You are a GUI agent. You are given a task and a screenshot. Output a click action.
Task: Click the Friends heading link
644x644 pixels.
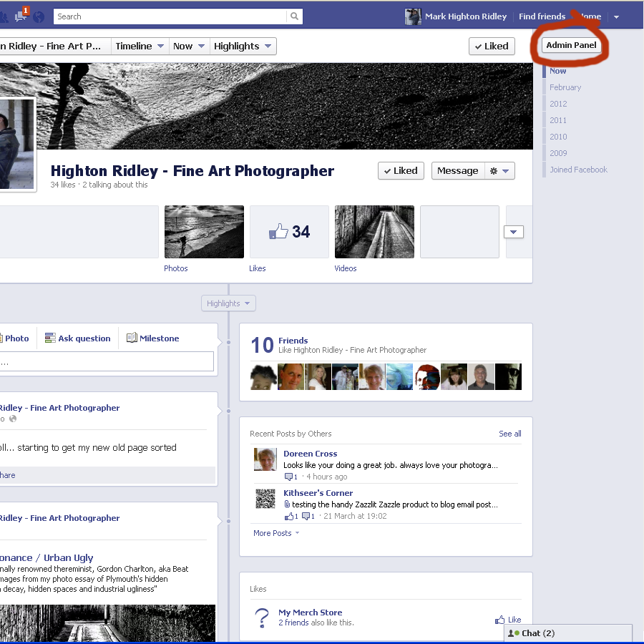pyautogui.click(x=293, y=341)
